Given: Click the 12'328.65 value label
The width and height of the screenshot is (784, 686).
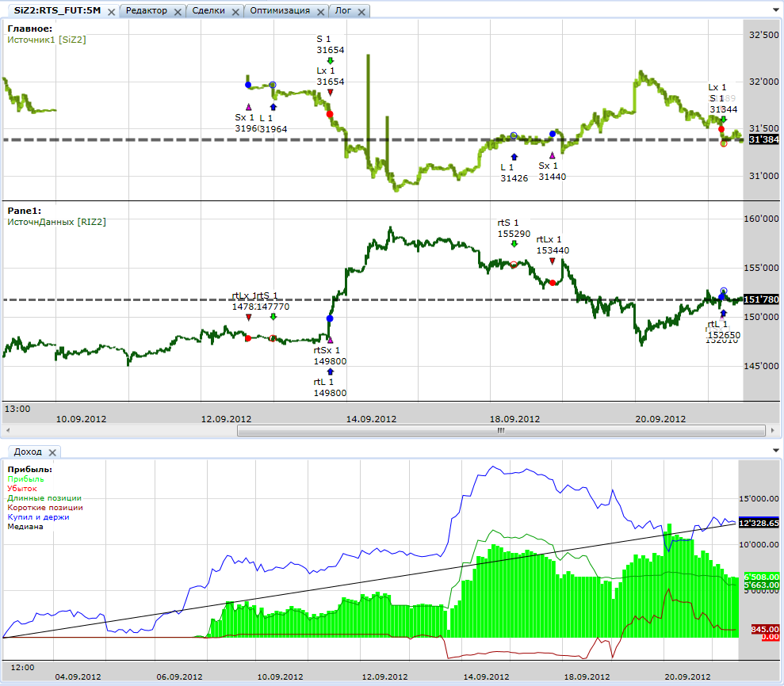Looking at the screenshot, I should [x=759, y=523].
